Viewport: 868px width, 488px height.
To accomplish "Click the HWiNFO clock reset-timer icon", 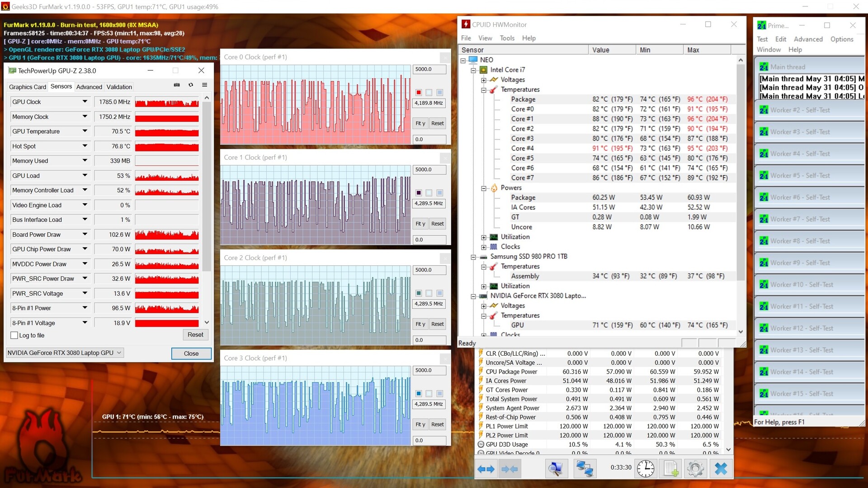I will 646,469.
